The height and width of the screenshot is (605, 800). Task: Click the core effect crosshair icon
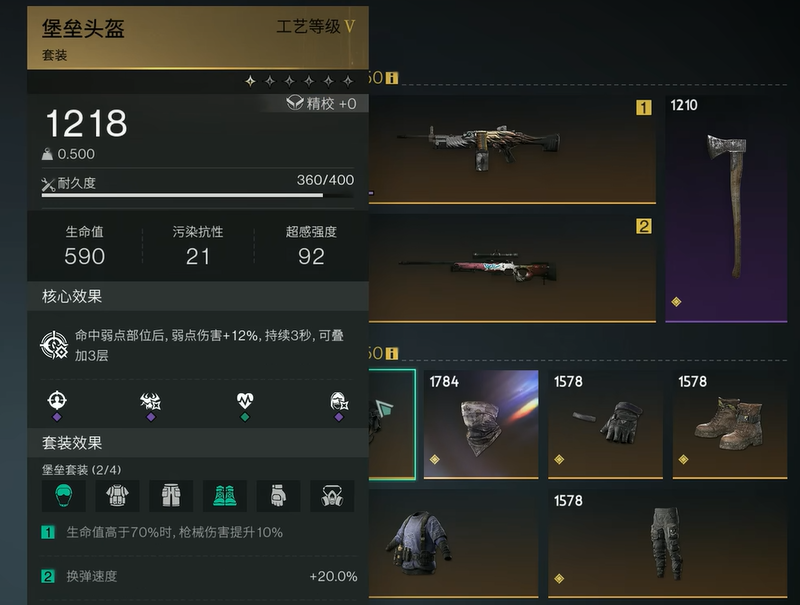(54, 345)
